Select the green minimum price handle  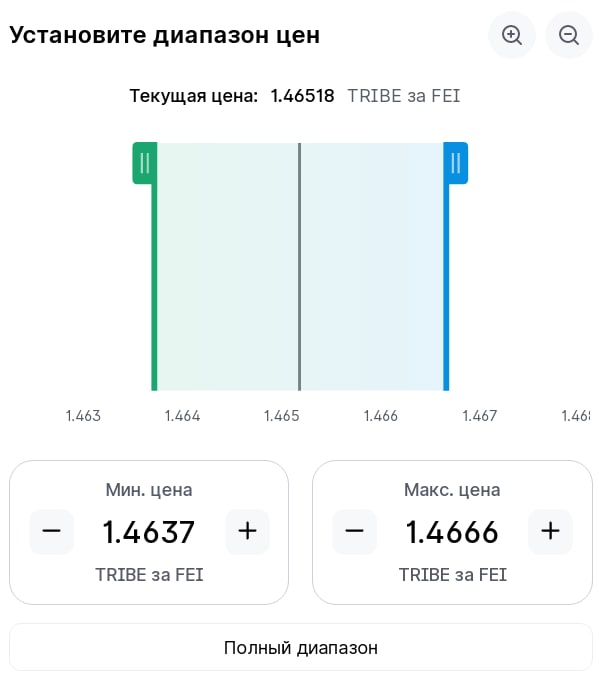(145, 163)
